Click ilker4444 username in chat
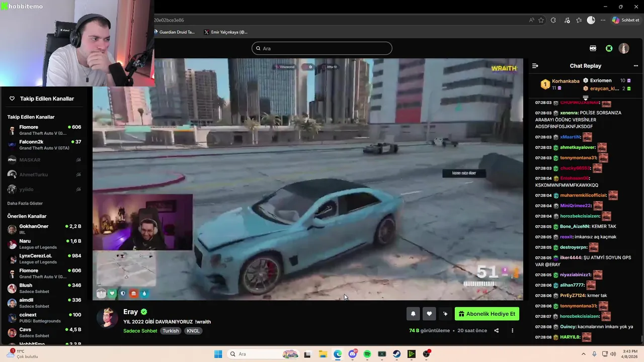Image resolution: width=644 pixels, height=362 pixels. pos(571,257)
